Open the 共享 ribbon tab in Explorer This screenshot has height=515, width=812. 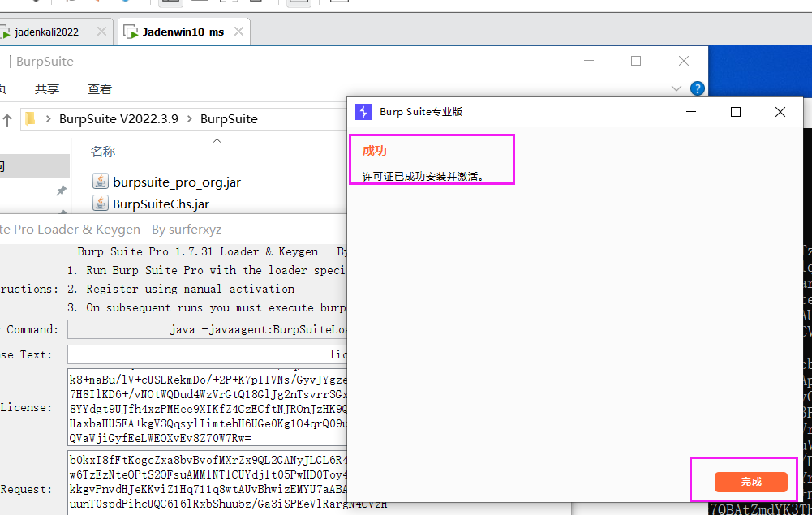[x=46, y=89]
